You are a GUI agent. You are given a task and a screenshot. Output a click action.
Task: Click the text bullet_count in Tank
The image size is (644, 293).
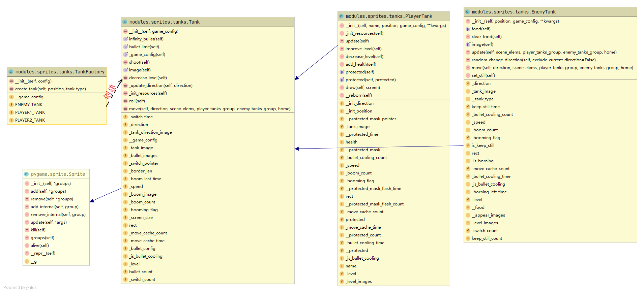[x=141, y=272]
